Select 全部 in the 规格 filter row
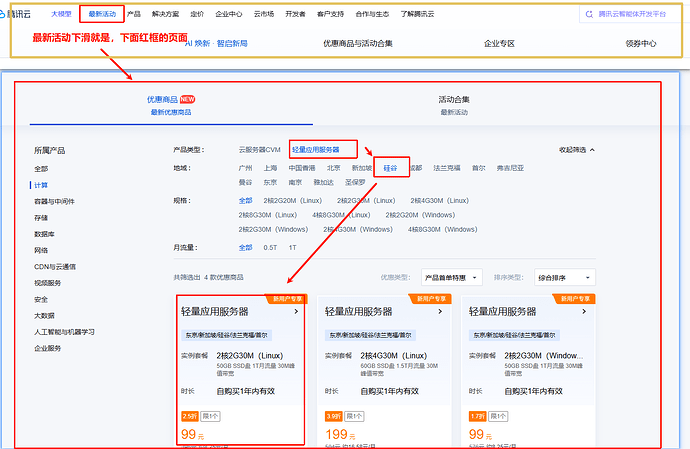Screen dimensions: 690x449 point(246,201)
